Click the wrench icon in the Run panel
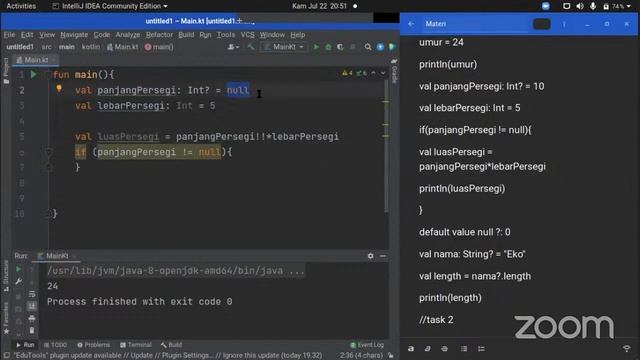 coord(18,282)
